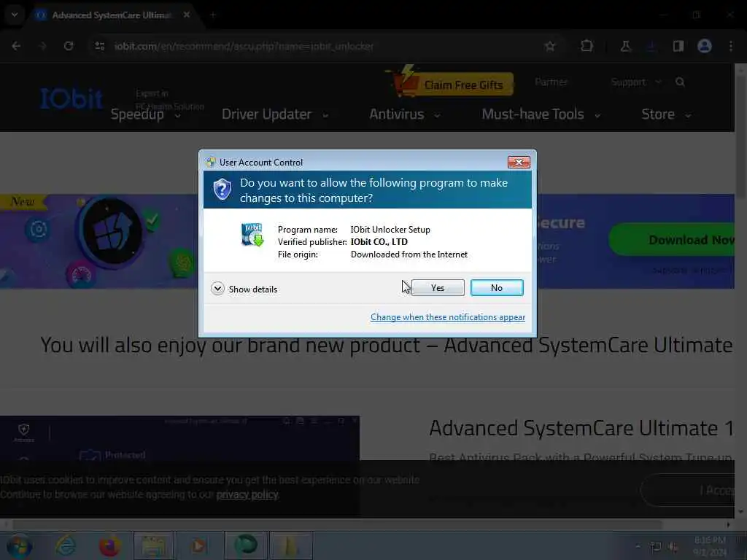This screenshot has width=747, height=560.
Task: Click Yes in User Account Control dialog
Action: point(438,287)
